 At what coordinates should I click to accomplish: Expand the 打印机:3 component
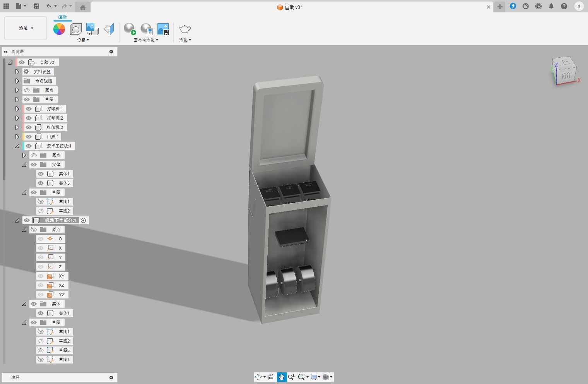(x=17, y=127)
